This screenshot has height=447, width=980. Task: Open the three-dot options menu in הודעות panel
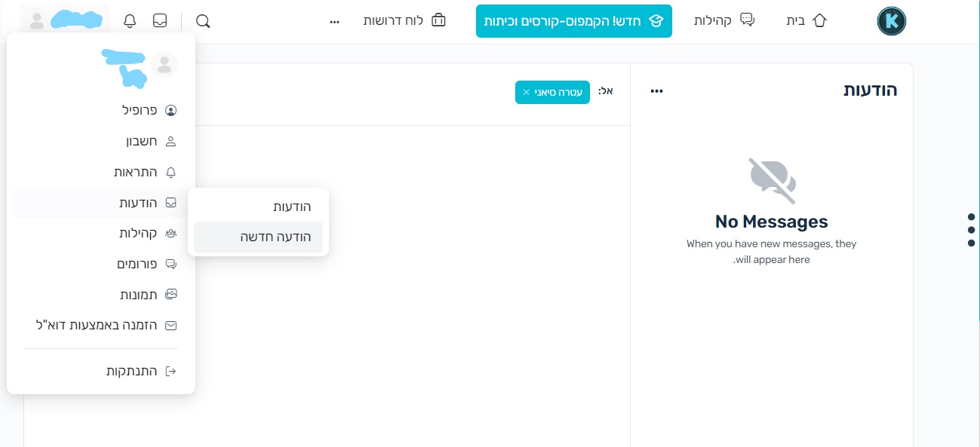pos(656,90)
